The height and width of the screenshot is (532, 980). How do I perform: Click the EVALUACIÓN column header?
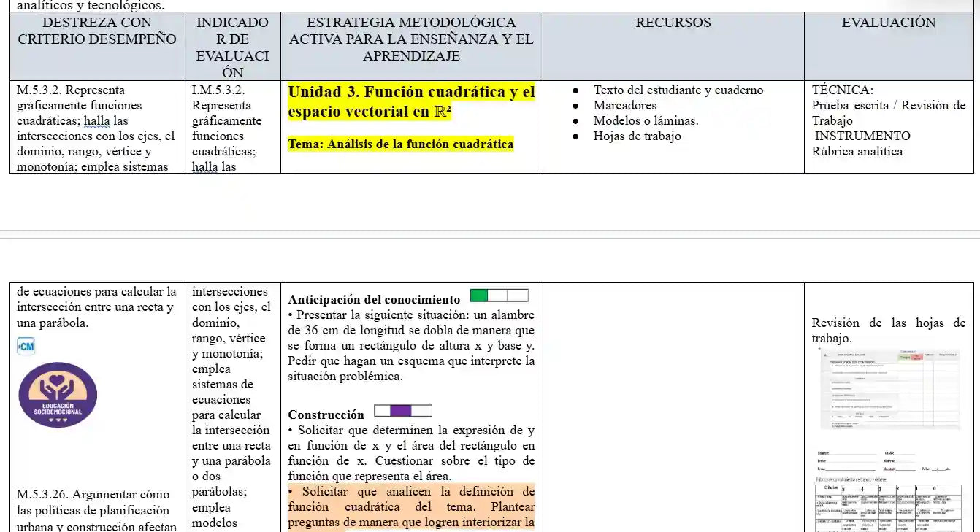[888, 23]
